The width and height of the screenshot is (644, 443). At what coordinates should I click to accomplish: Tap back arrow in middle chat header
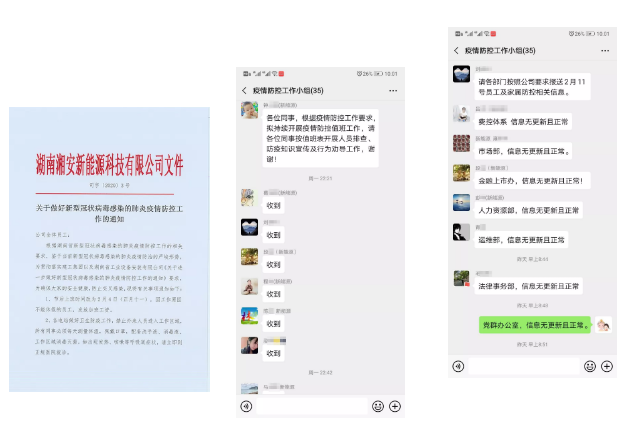click(244, 91)
